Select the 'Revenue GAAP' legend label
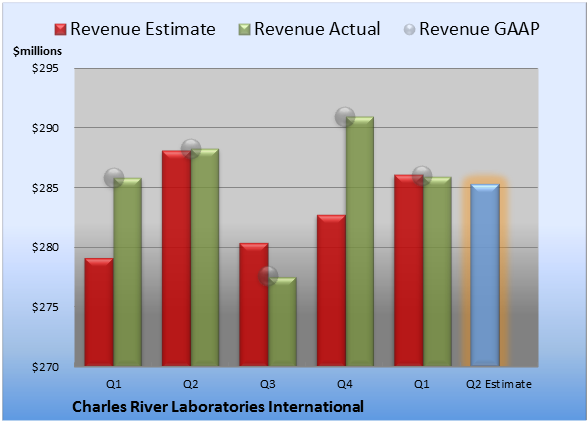Screen dimensions: 588x422 coord(480,29)
